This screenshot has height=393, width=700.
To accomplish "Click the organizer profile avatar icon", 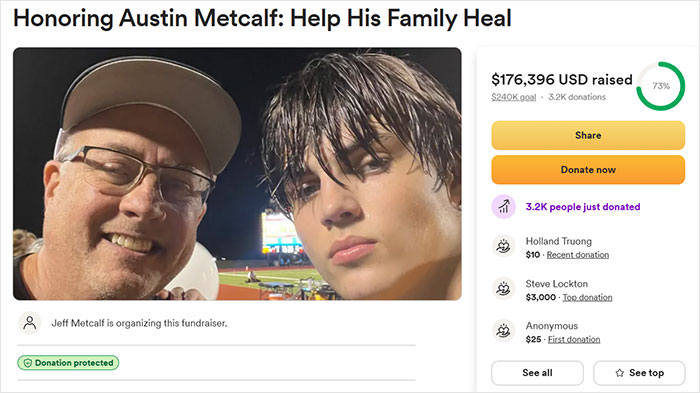I will click(29, 323).
